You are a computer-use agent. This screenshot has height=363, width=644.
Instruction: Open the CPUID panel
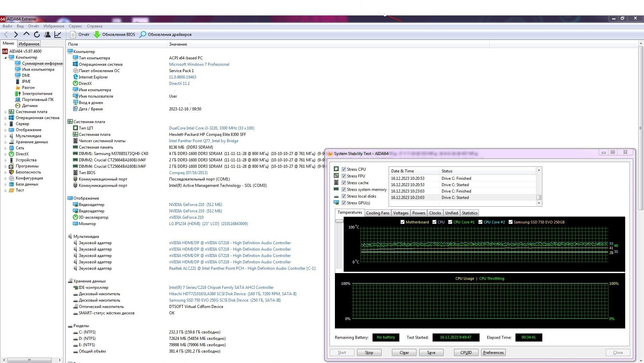tap(466, 353)
